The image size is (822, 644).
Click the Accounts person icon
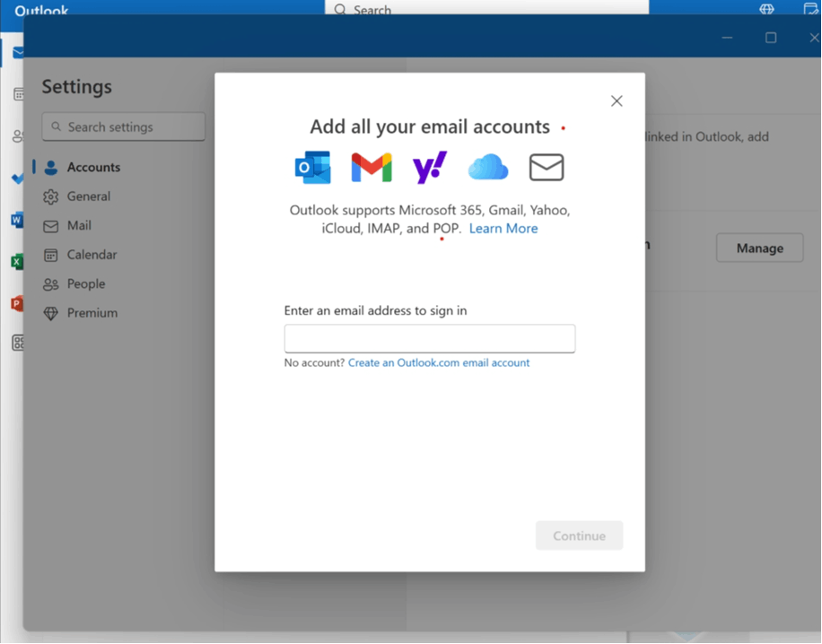(x=51, y=168)
